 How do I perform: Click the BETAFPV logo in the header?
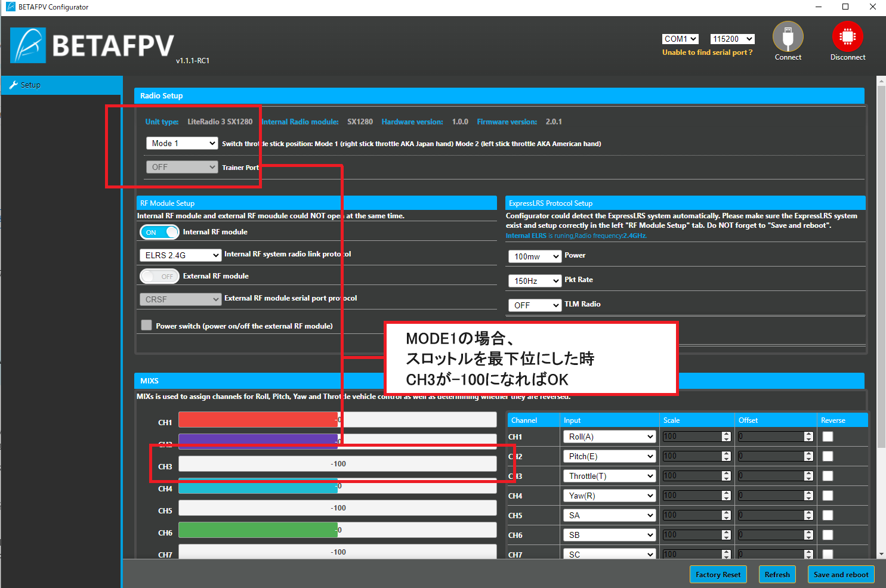[x=92, y=45]
